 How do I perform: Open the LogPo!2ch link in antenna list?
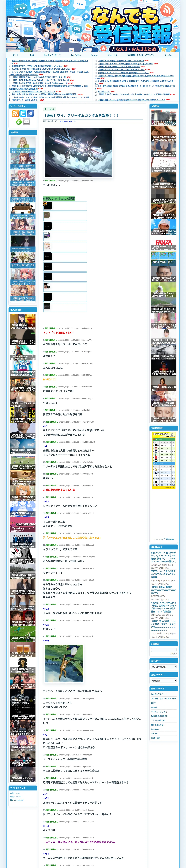(x=156, y=738)
